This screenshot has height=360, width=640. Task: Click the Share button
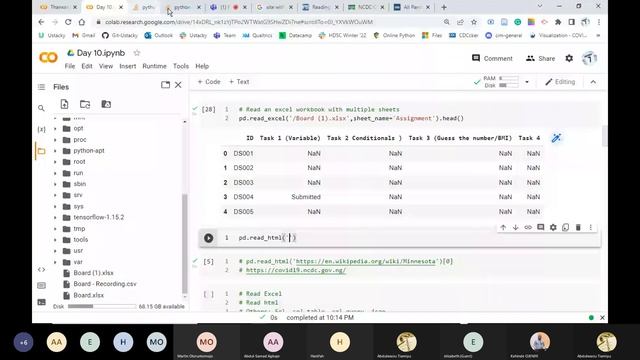(540, 58)
